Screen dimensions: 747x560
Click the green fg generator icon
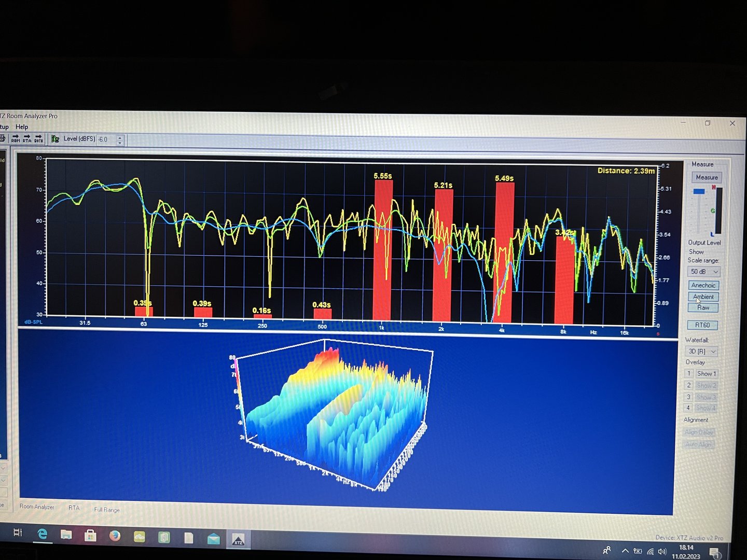pyautogui.click(x=55, y=139)
